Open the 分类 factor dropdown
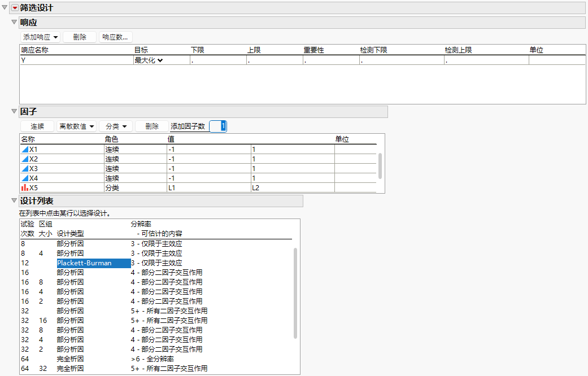Image resolution: width=588 pixels, height=376 pixels. [x=115, y=126]
